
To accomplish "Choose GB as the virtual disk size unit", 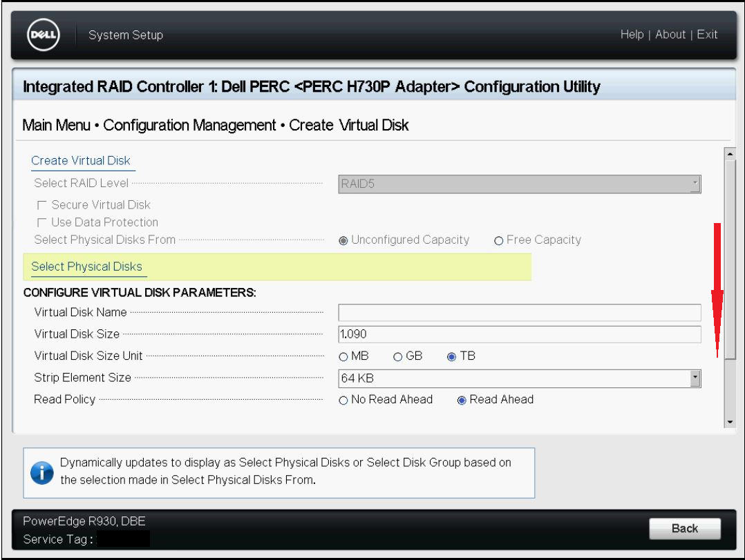I will tap(398, 357).
